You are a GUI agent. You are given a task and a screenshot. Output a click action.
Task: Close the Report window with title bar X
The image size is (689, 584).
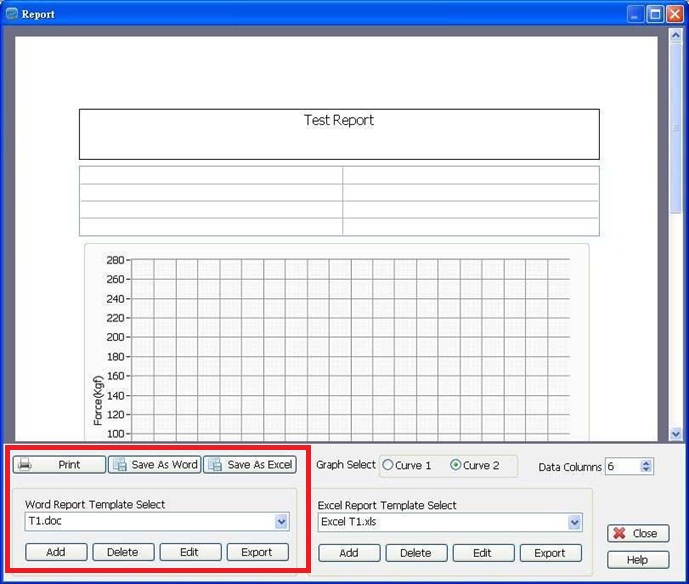[x=674, y=14]
